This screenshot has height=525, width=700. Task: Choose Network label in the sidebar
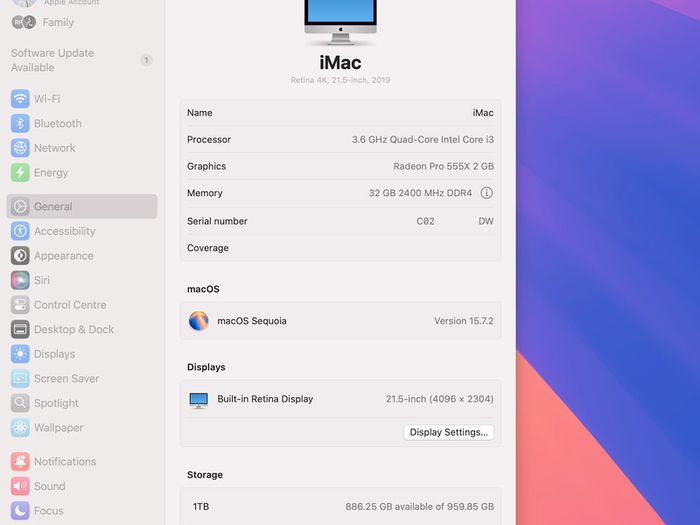(x=55, y=148)
